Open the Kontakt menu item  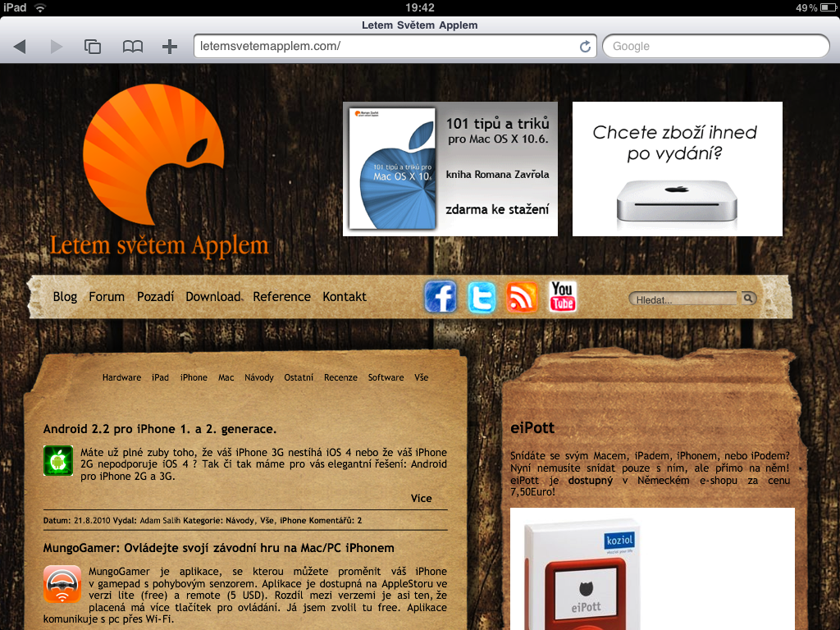point(345,296)
